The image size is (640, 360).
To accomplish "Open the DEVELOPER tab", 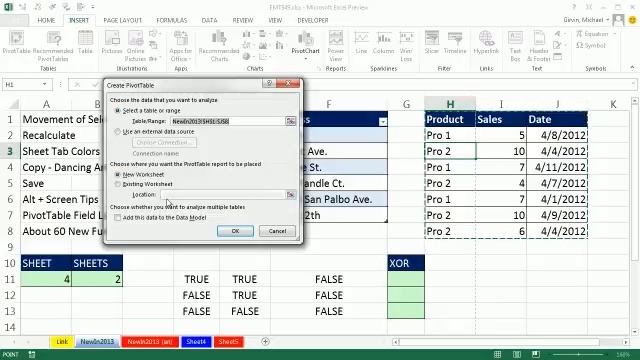I will [313, 20].
